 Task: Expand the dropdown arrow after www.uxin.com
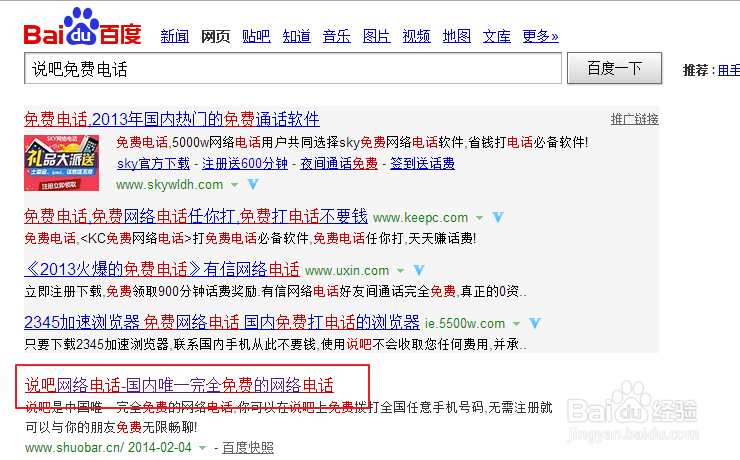[400, 271]
